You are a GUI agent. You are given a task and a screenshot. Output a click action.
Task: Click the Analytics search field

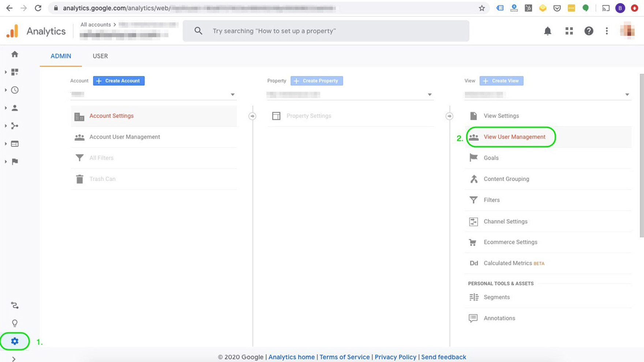326,31
